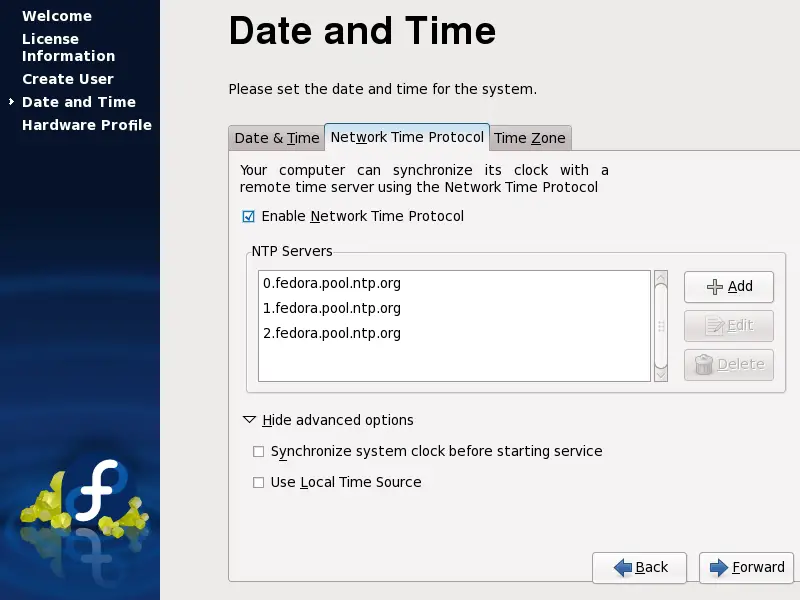Screen dimensions: 800x600
Task: Select Create User in the sidebar
Action: click(x=68, y=79)
